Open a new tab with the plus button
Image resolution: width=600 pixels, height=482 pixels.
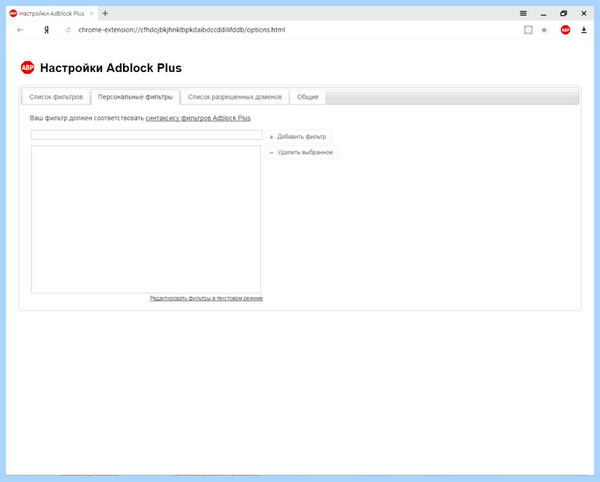click(105, 13)
